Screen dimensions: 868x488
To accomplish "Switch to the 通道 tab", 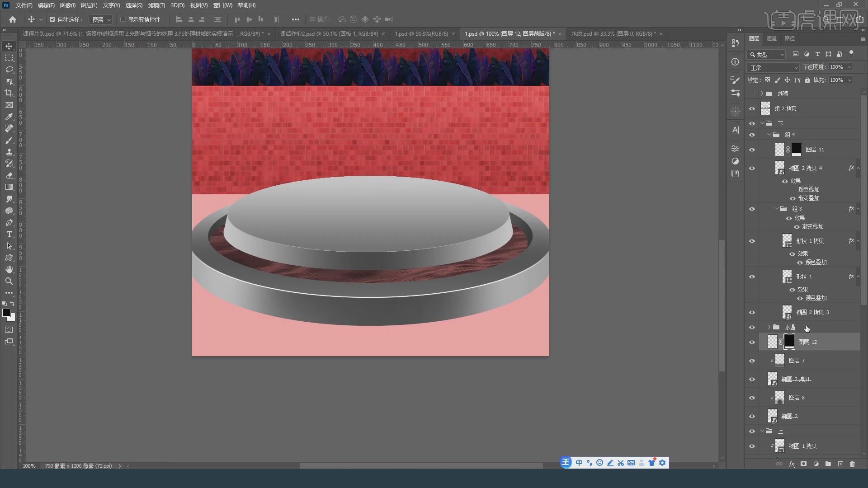I will tap(772, 39).
